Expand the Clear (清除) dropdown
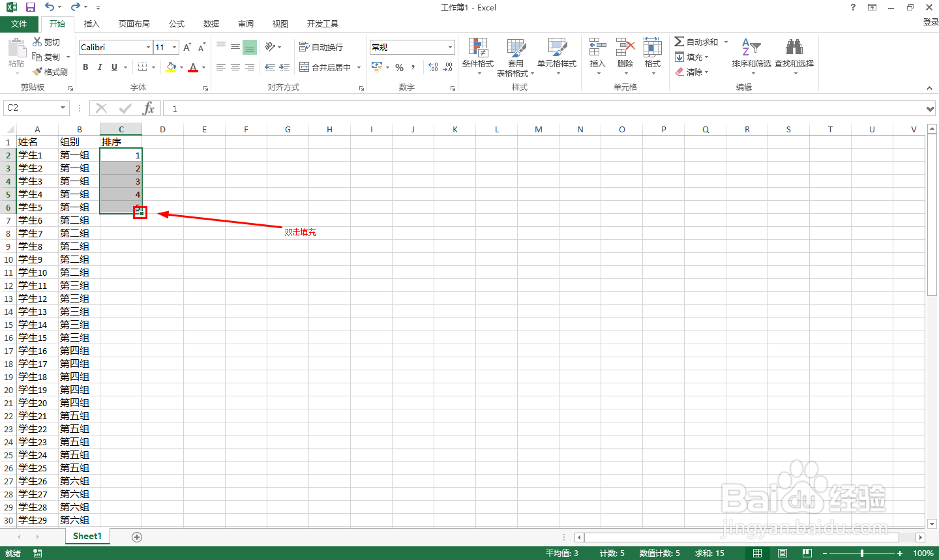Screen dimensions: 939x560 coord(707,72)
